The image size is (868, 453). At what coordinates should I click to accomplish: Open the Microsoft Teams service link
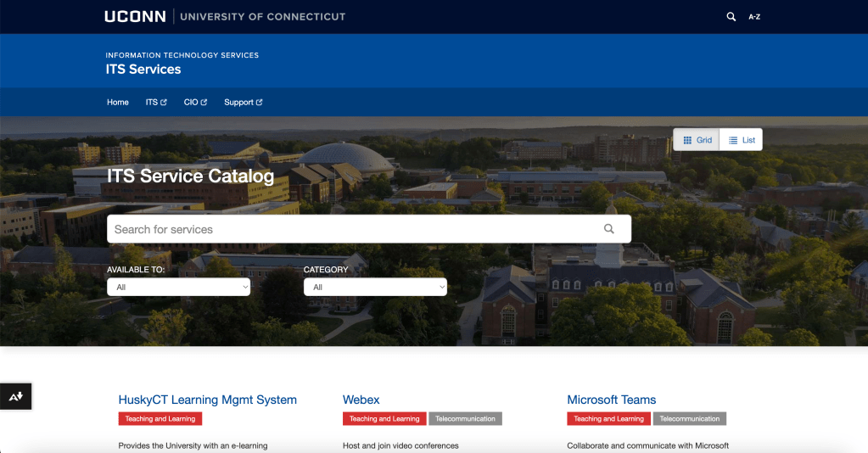611,400
